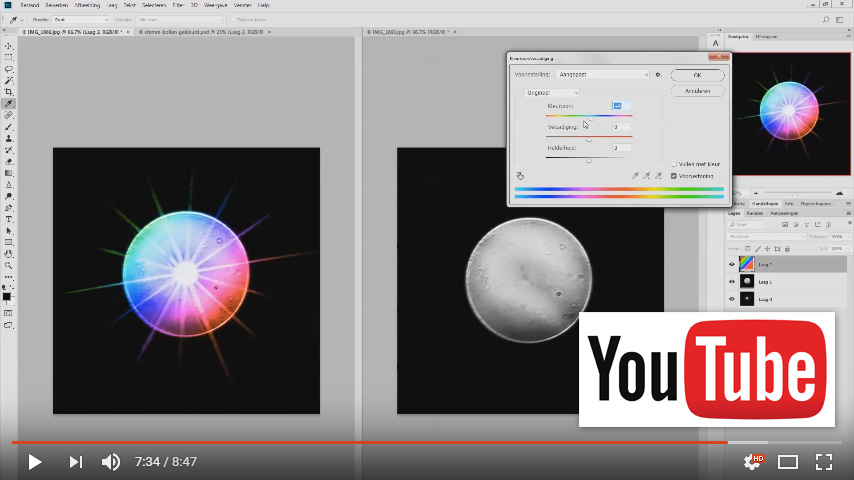Open YouTube player settings gear
The width and height of the screenshot is (854, 480).
[751, 461]
